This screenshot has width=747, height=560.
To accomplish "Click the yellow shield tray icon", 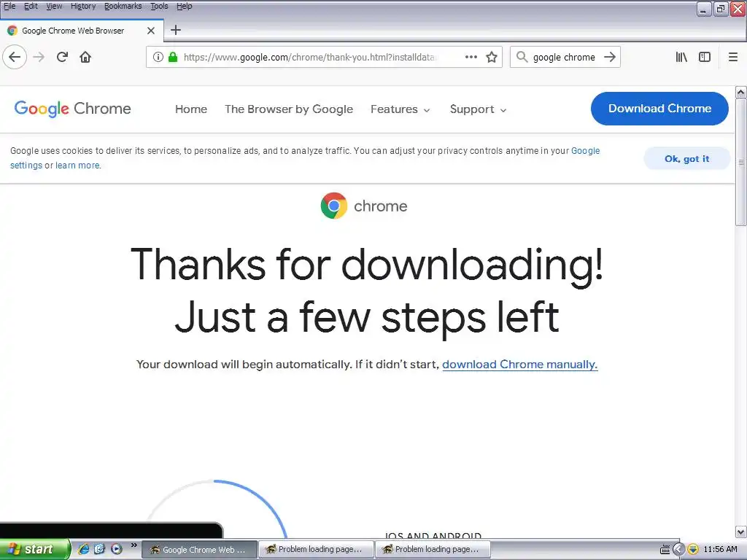I will (693, 550).
